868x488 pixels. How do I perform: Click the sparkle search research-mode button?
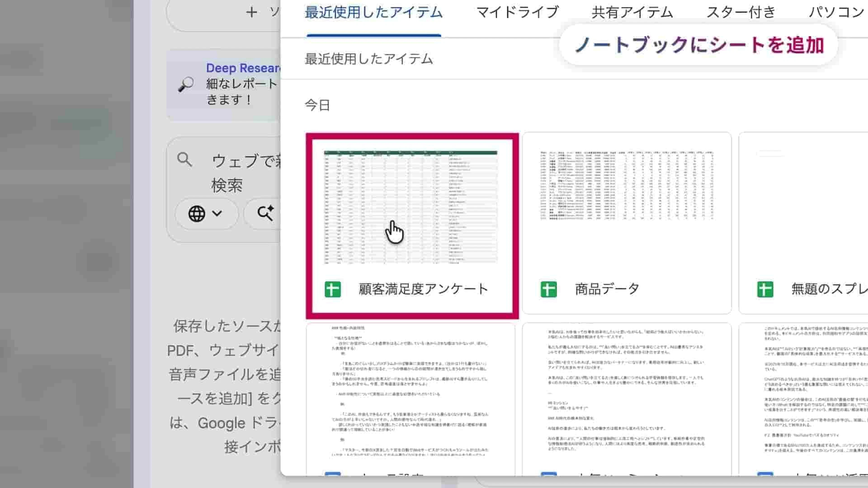pyautogui.click(x=266, y=213)
